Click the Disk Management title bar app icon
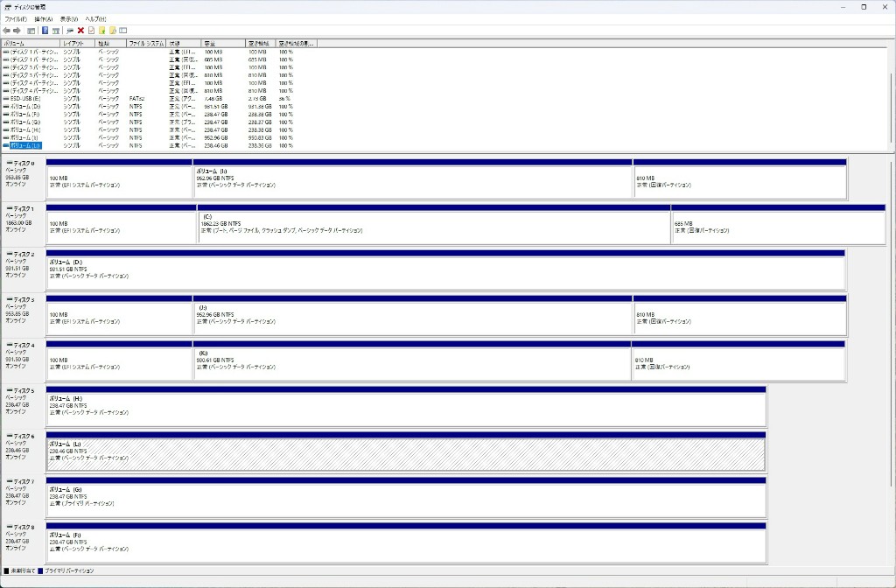This screenshot has width=896, height=588. (7, 7)
